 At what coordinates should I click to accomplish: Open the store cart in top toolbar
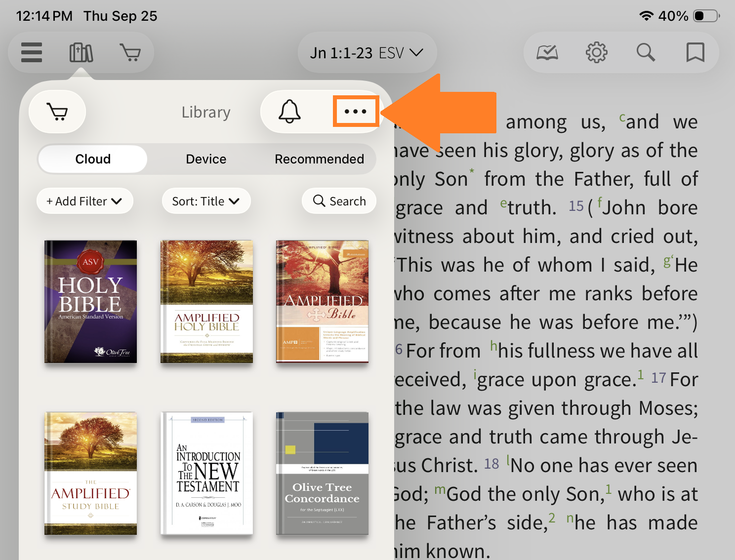pyautogui.click(x=130, y=52)
